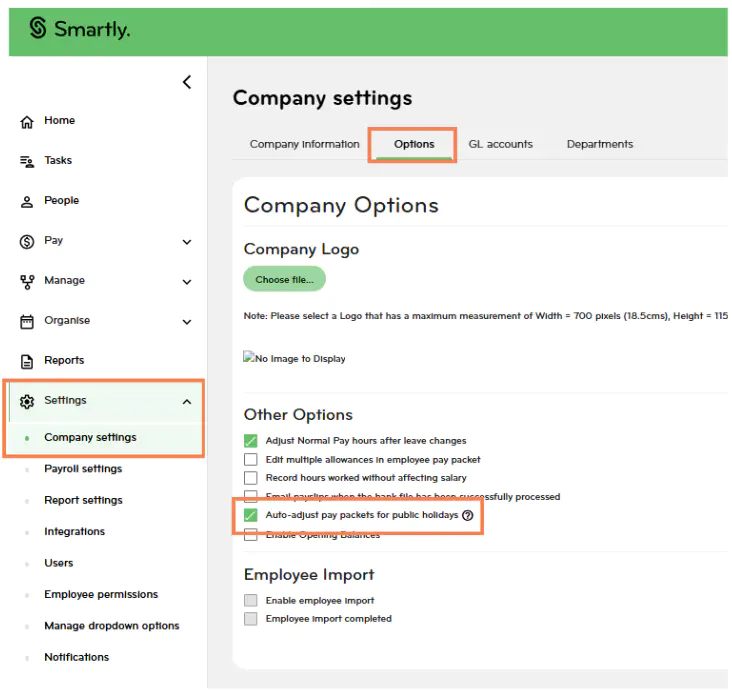The image size is (732, 692).
Task: Expand the Pay menu chevron
Action: pyautogui.click(x=187, y=242)
